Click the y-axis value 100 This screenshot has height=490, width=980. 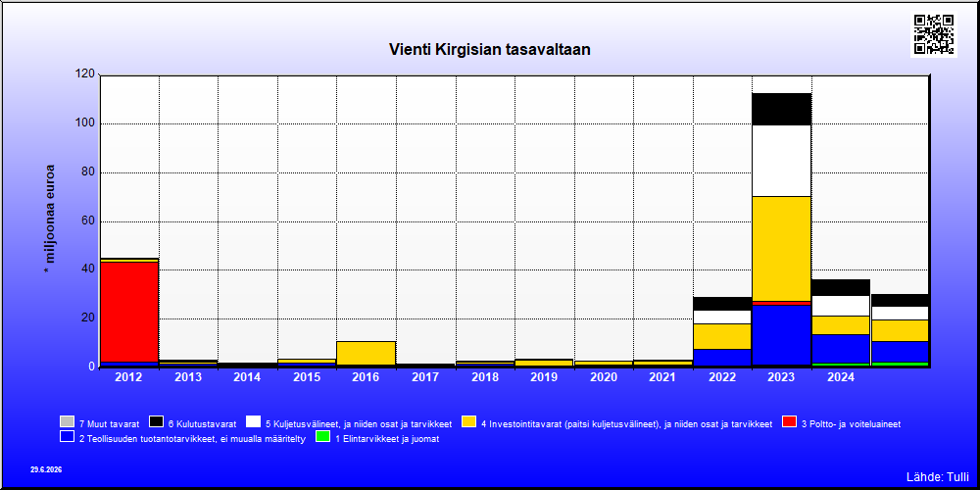click(84, 123)
